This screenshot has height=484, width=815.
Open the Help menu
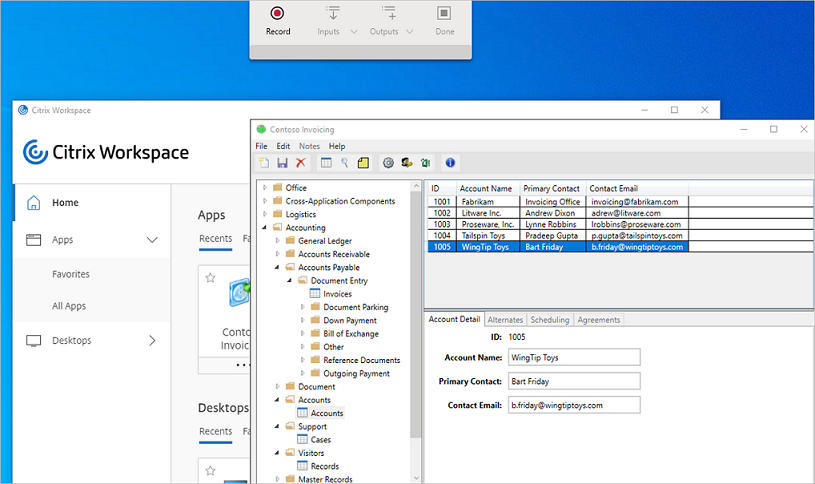[x=337, y=146]
